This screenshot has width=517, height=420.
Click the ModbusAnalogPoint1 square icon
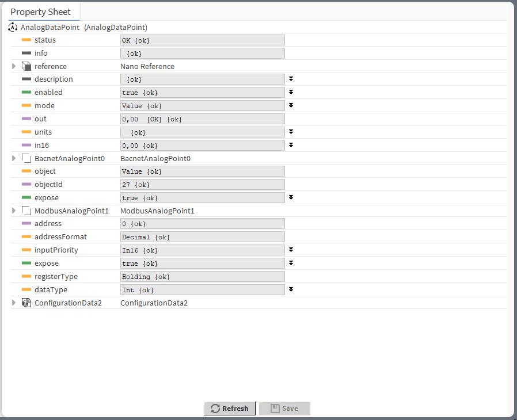pyautogui.click(x=26, y=211)
